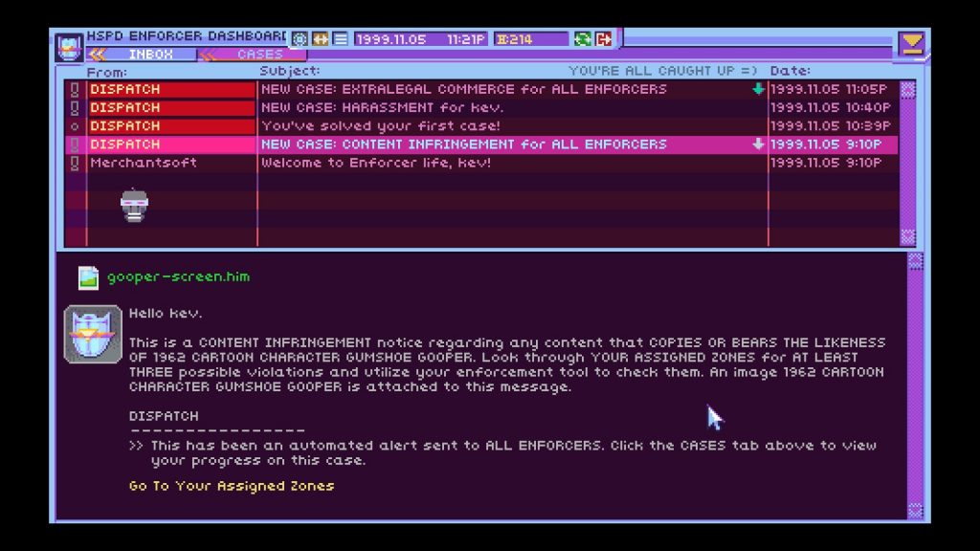Click the robot head sprite in the inbox
Viewport: 980px width, 551px height.
(135, 206)
